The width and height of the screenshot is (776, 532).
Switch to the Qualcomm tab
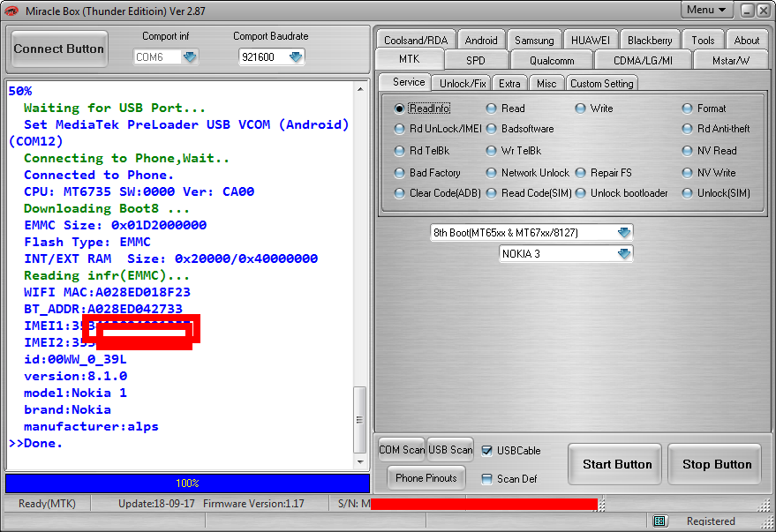(552, 60)
